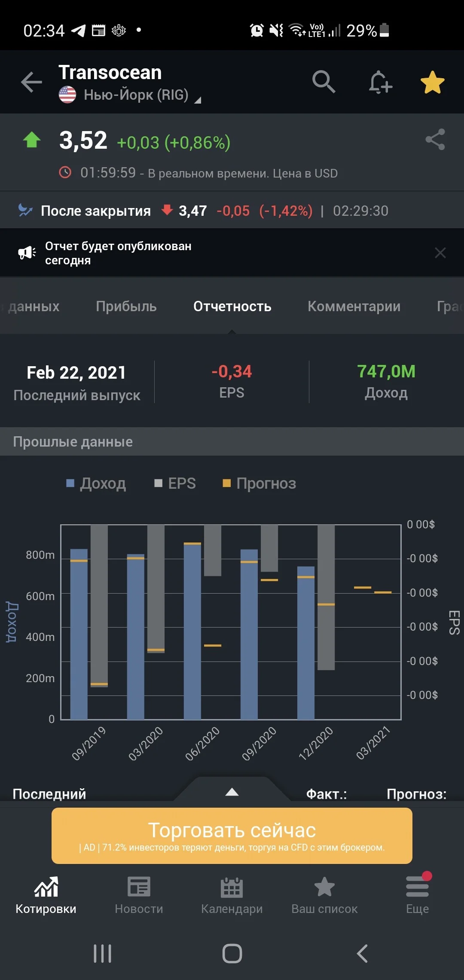Add a price alert with the bell icon
This screenshot has width=464, height=980.
tap(380, 82)
